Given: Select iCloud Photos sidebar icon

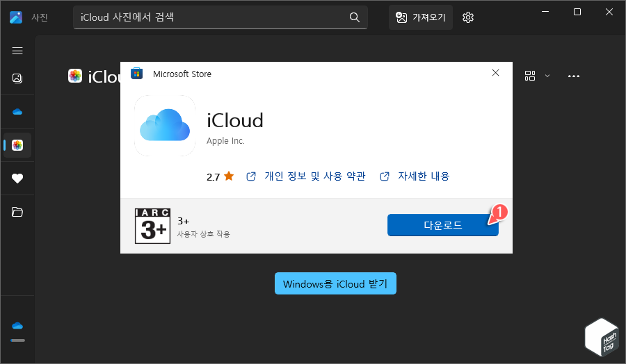Looking at the screenshot, I should pos(17,145).
